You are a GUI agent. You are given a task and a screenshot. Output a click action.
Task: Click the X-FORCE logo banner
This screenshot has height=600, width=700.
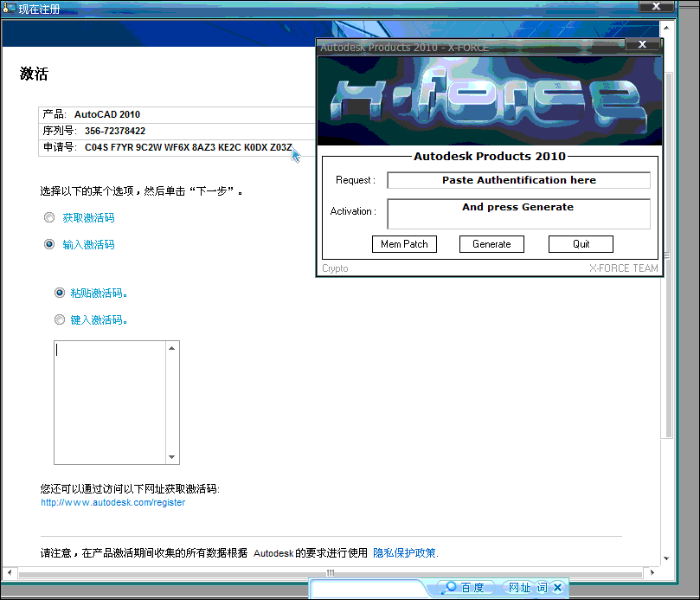[x=489, y=100]
